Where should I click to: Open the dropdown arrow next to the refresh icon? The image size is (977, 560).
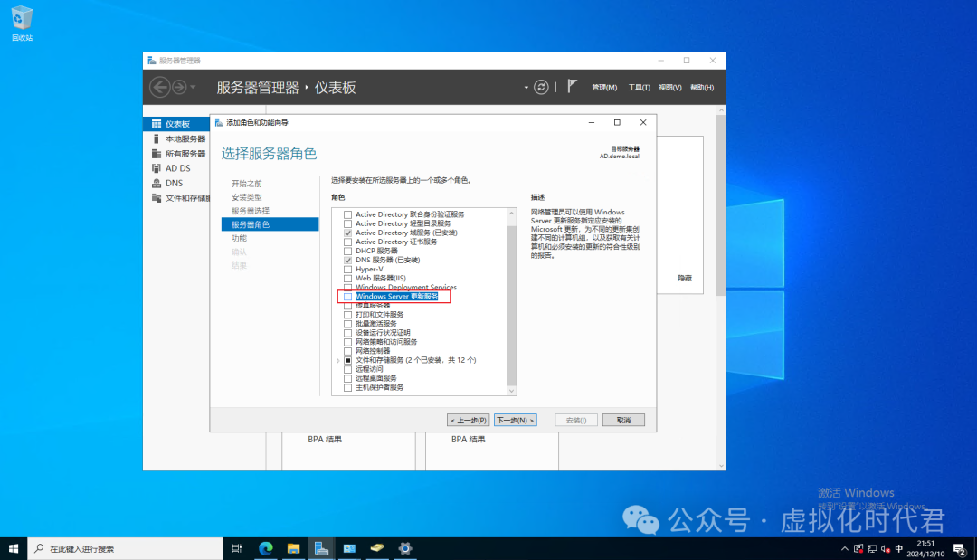pyautogui.click(x=526, y=87)
